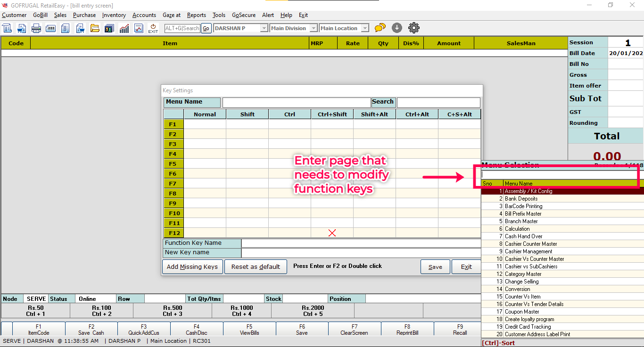Open the barcode icon in the toolbar
Screen dimensions: 644x347
pos(50,28)
